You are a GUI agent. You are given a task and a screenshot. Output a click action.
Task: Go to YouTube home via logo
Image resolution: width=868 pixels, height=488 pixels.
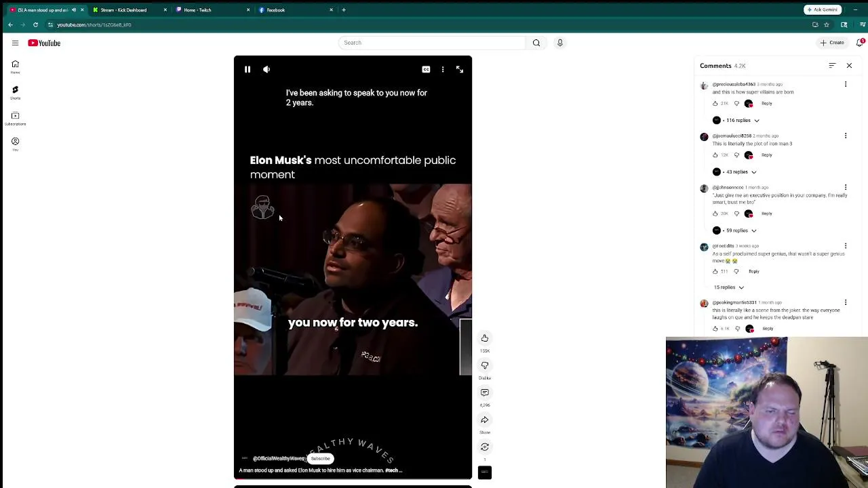coord(44,43)
